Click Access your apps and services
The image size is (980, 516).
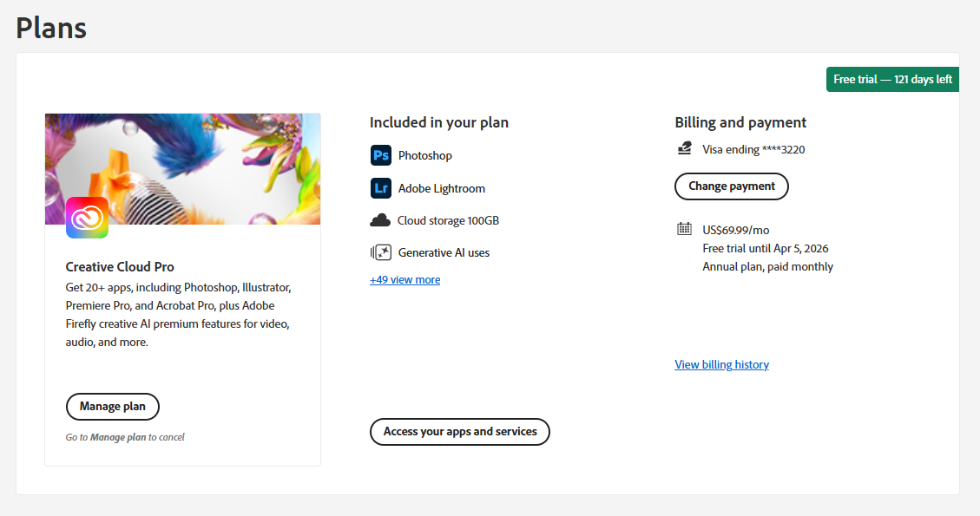[460, 432]
